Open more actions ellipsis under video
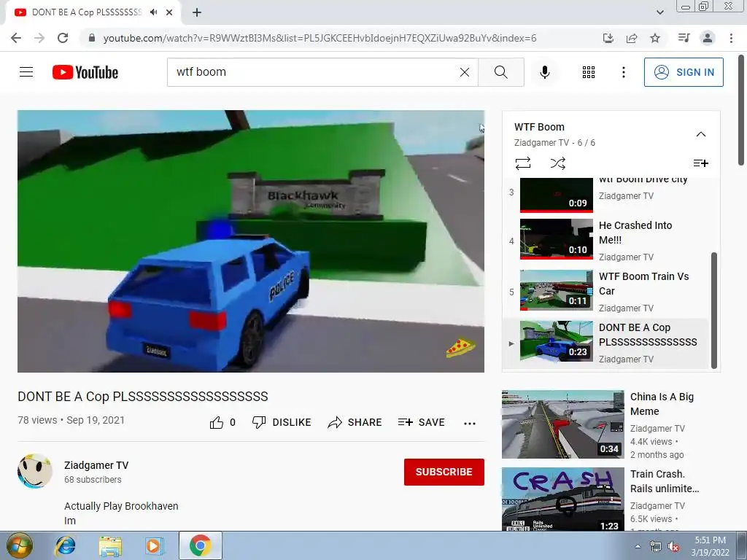747x560 pixels. tap(470, 423)
